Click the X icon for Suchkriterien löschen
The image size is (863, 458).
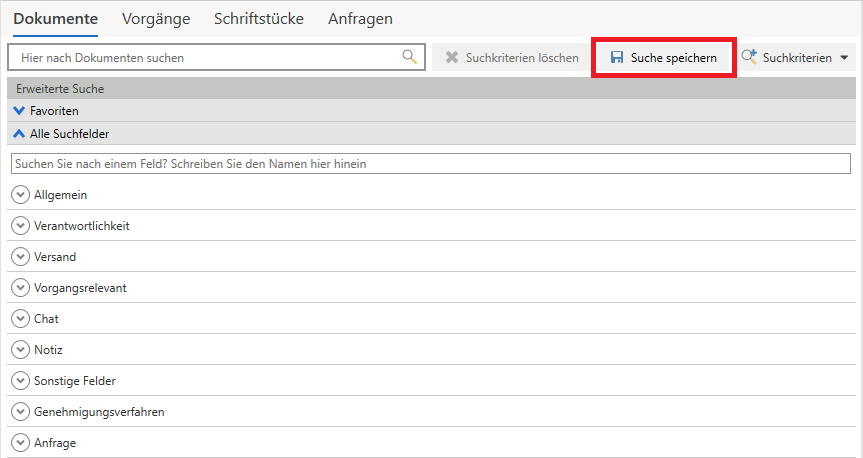pyautogui.click(x=452, y=58)
